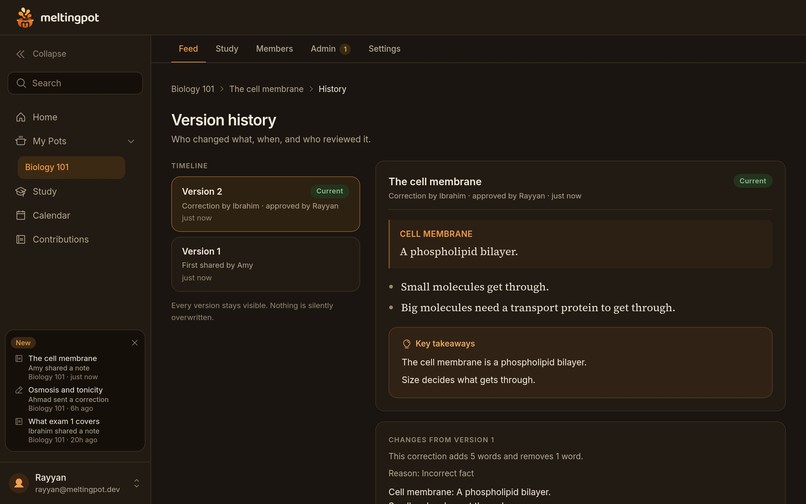Open Osmosis and tonicity notification
The image size is (806, 504).
pos(77,399)
